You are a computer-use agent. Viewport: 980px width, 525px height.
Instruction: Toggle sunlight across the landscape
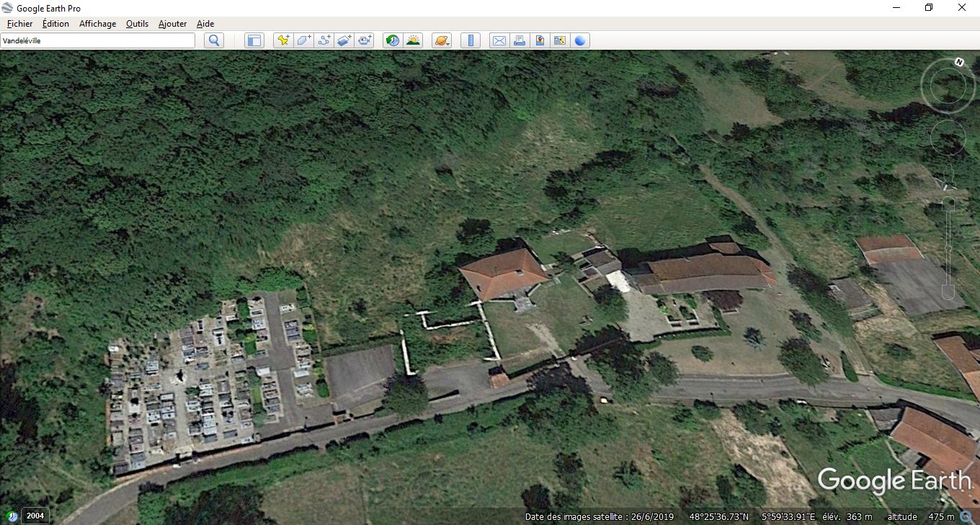click(x=413, y=40)
